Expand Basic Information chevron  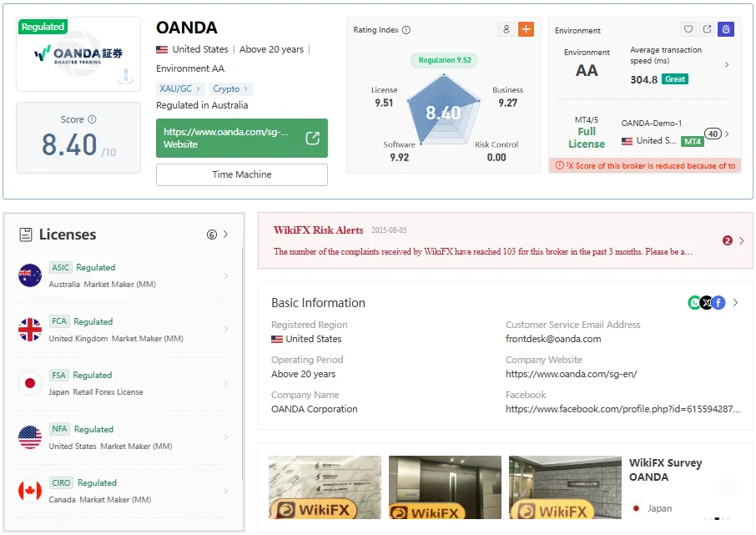(735, 302)
